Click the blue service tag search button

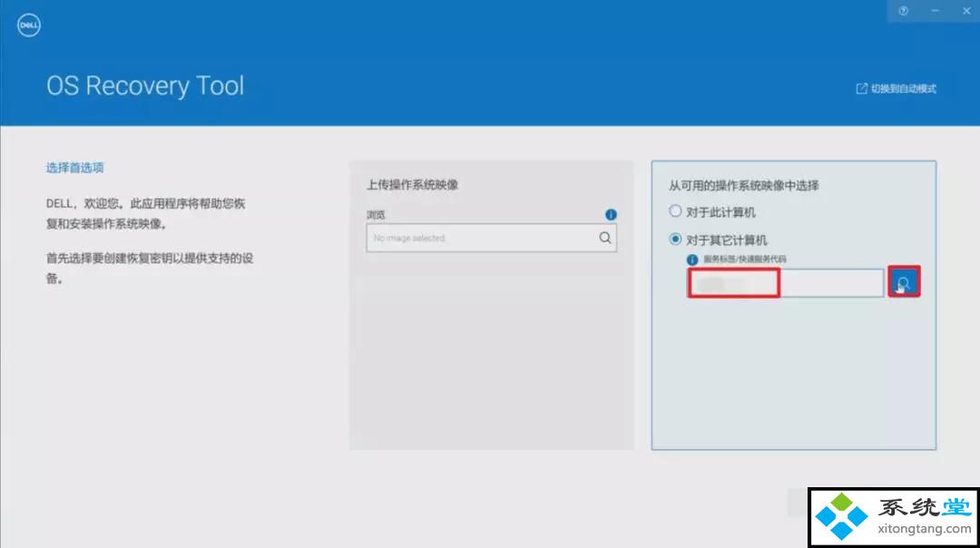pos(904,282)
